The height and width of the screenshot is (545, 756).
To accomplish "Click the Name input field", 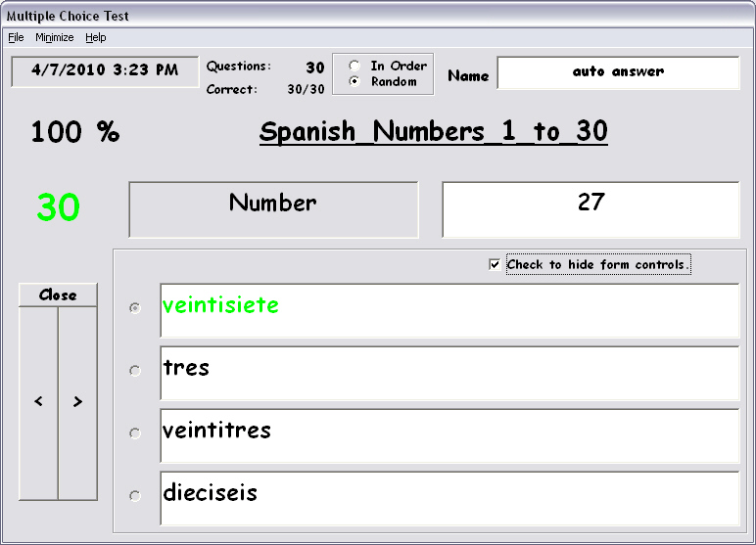I will 617,72.
